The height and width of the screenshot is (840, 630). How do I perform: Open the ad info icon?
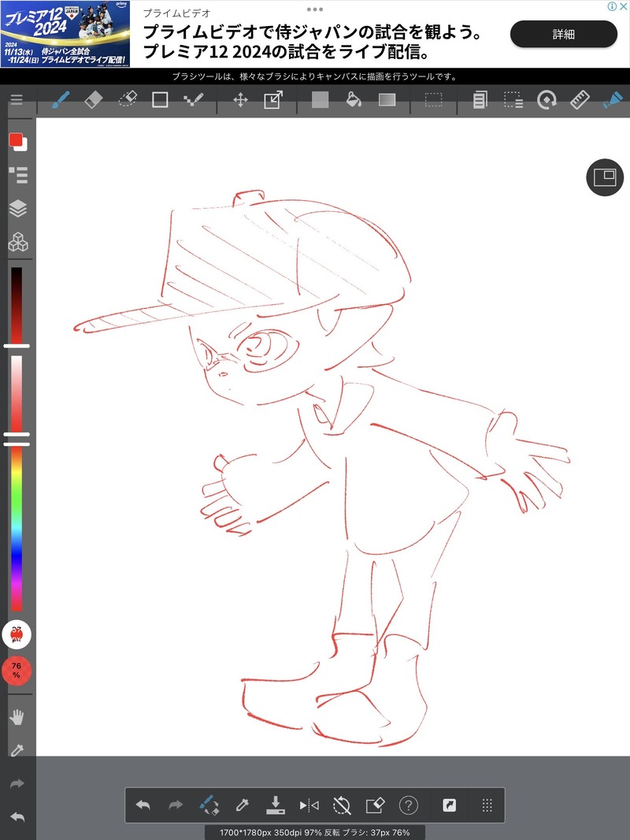tap(612, 6)
